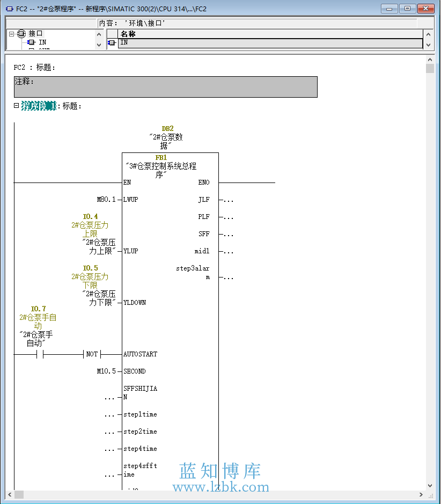Click the horizontal scrollbar thumb
Viewport: 441px width, 504px height.
(x=19, y=495)
